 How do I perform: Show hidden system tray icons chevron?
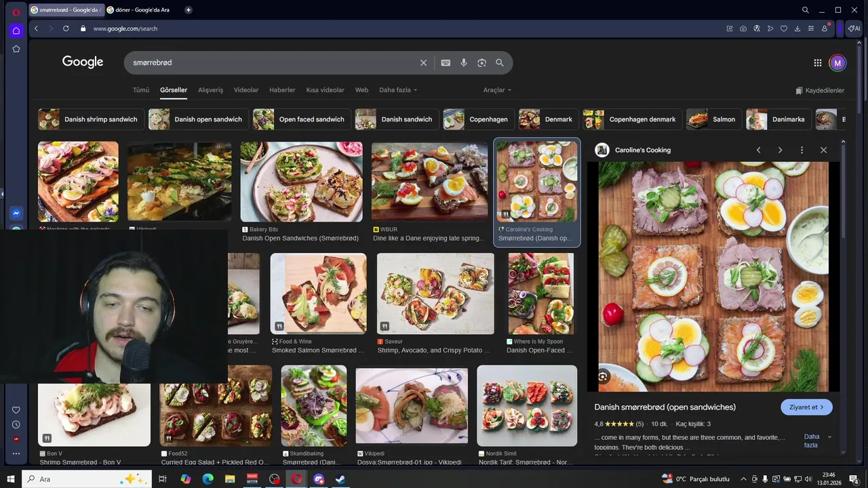pyautogui.click(x=743, y=479)
